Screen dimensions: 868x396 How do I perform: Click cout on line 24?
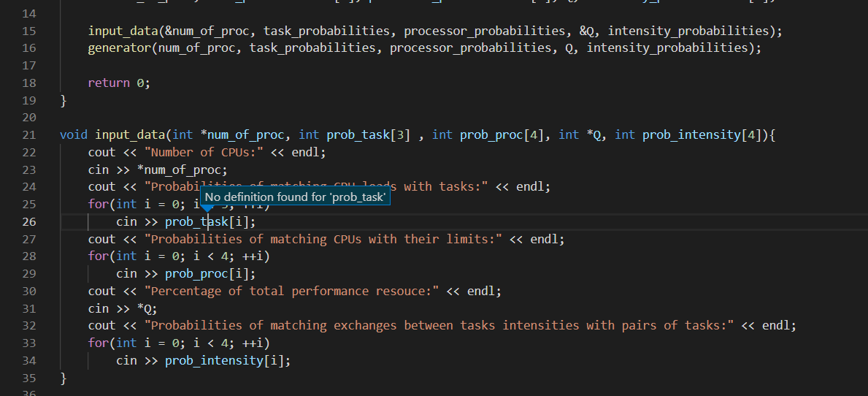coord(102,186)
